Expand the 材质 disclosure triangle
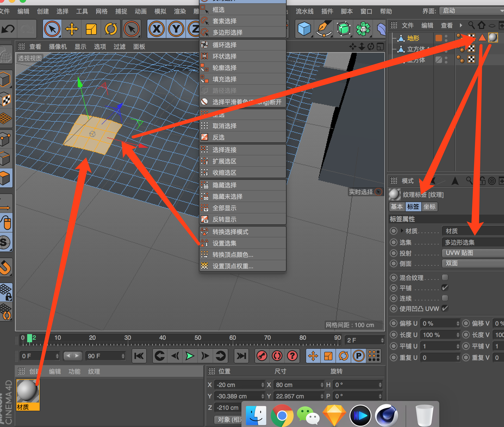This screenshot has width=504, height=427. (x=402, y=231)
